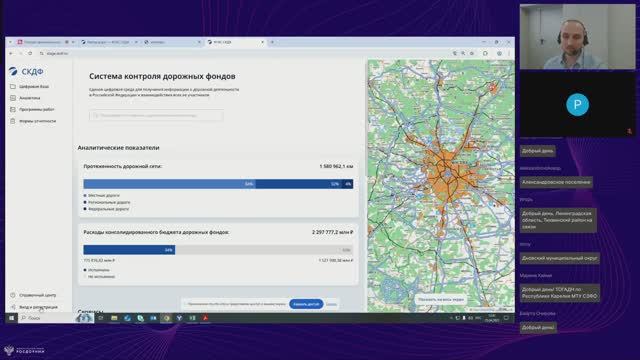Click the participant avatar with letter P
The height and width of the screenshot is (360, 640).
pos(577,105)
